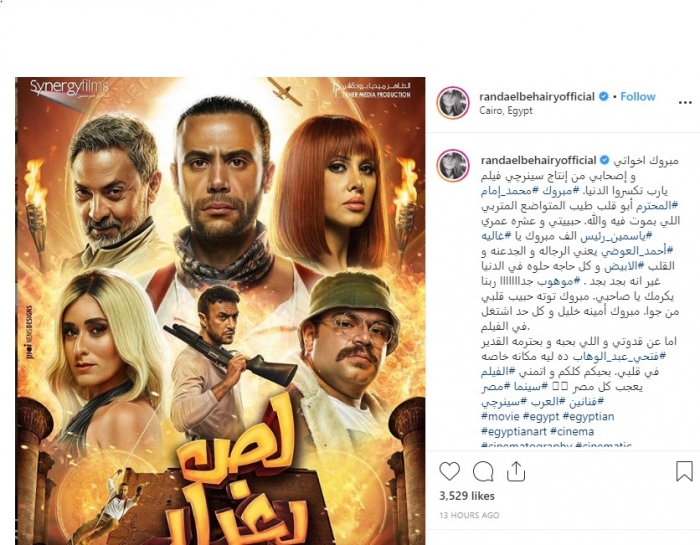Image resolution: width=700 pixels, height=545 pixels.
Task: Open the #egypt hashtag
Action: click(541, 416)
